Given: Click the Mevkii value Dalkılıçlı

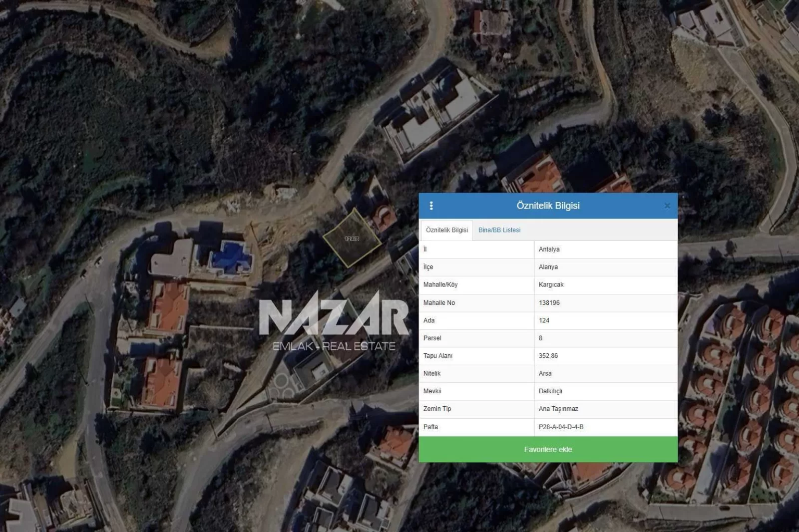Looking at the screenshot, I should click(550, 391).
